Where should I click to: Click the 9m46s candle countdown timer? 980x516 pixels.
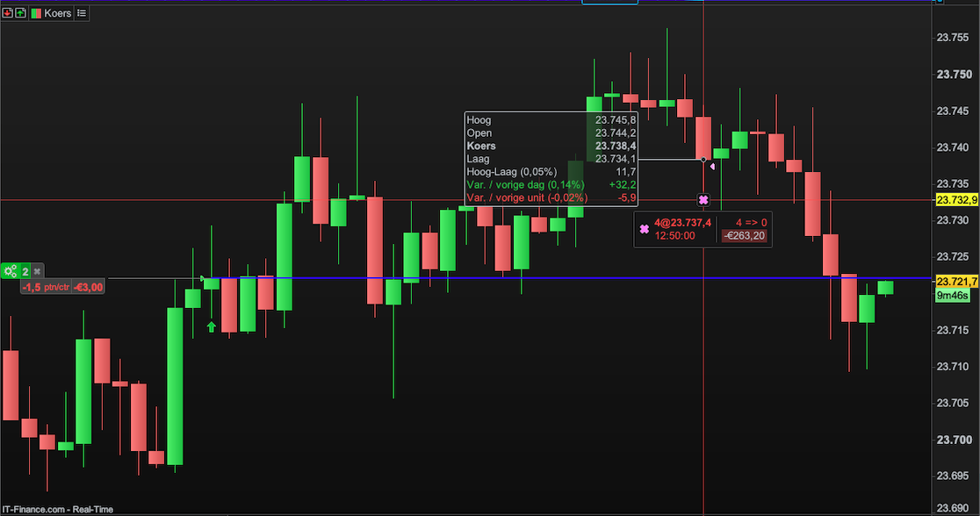coord(952,296)
